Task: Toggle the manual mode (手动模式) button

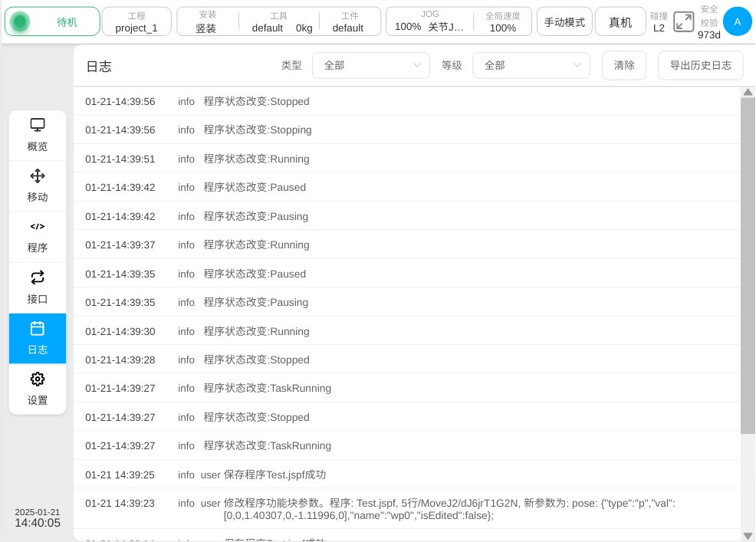Action: (564, 22)
